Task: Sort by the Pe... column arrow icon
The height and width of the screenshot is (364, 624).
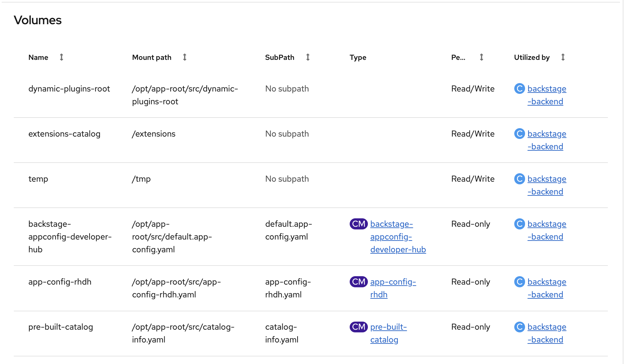Action: pos(481,57)
